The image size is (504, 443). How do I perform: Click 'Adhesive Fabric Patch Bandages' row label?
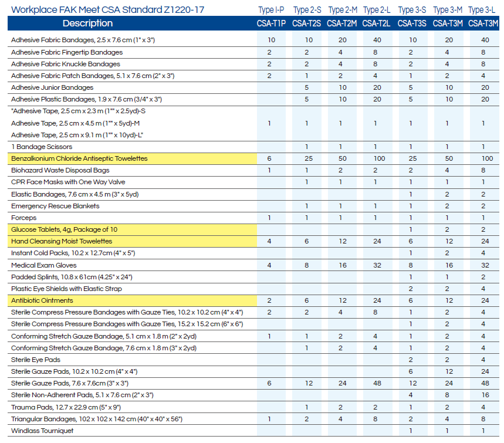(x=93, y=76)
